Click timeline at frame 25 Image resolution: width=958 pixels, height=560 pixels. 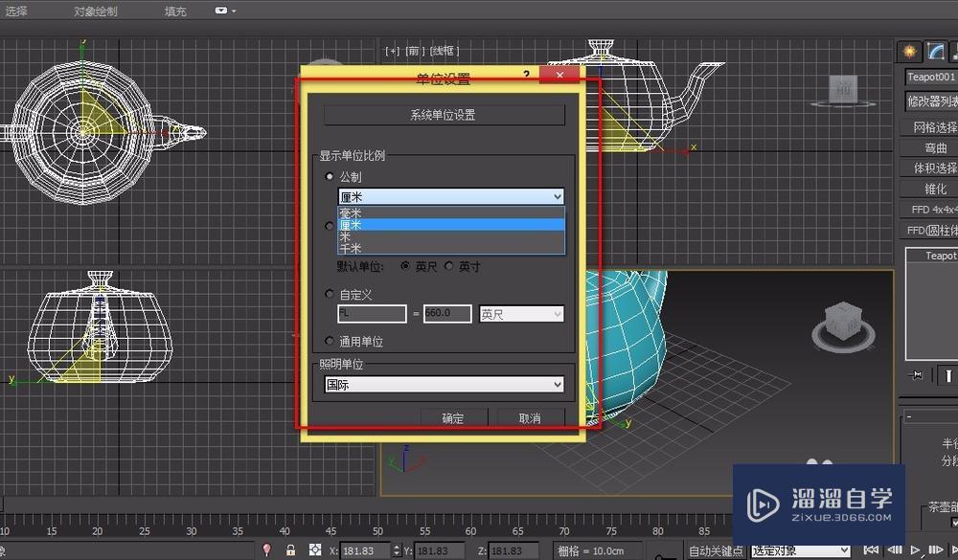145,530
